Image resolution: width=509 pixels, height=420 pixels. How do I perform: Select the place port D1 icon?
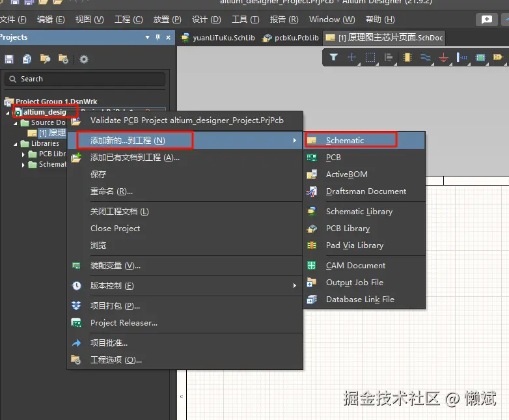[498, 57]
